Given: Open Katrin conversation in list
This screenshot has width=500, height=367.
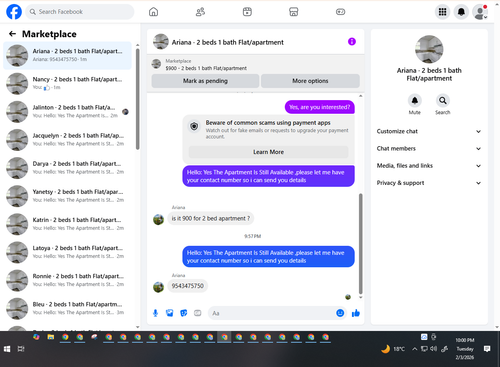Looking at the screenshot, I should [67, 224].
